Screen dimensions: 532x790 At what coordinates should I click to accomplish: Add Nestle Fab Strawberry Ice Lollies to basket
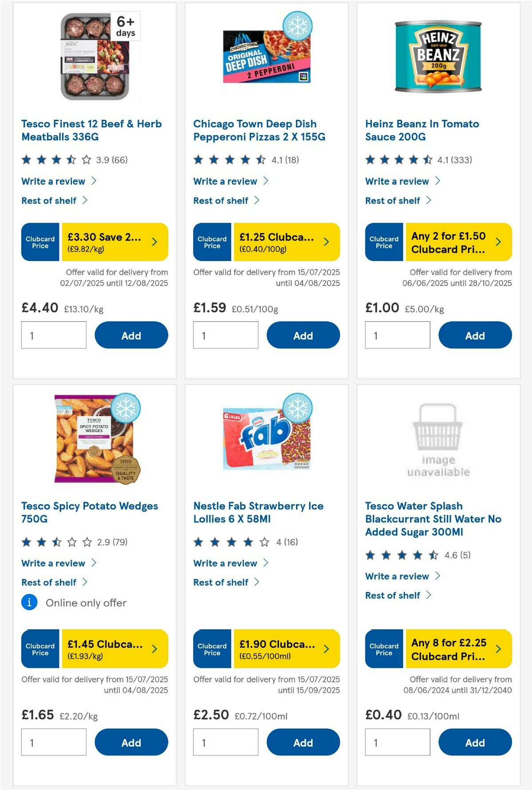tap(303, 743)
